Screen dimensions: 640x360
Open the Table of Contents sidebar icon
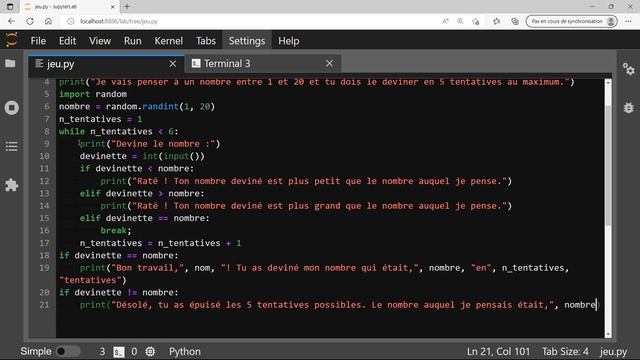[11, 146]
